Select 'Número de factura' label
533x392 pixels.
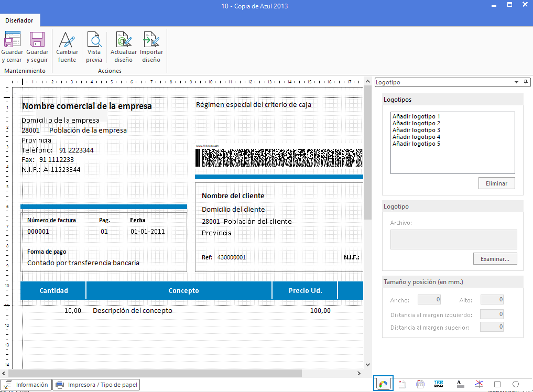pyautogui.click(x=52, y=220)
